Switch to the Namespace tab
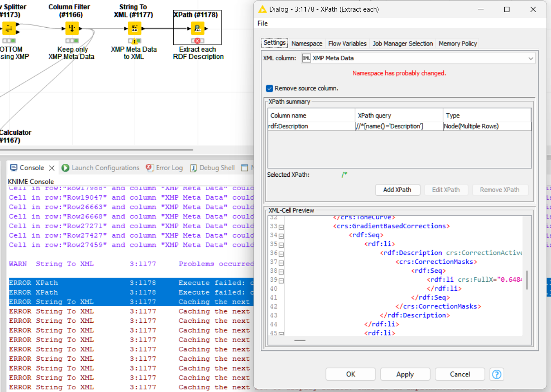 (x=307, y=43)
